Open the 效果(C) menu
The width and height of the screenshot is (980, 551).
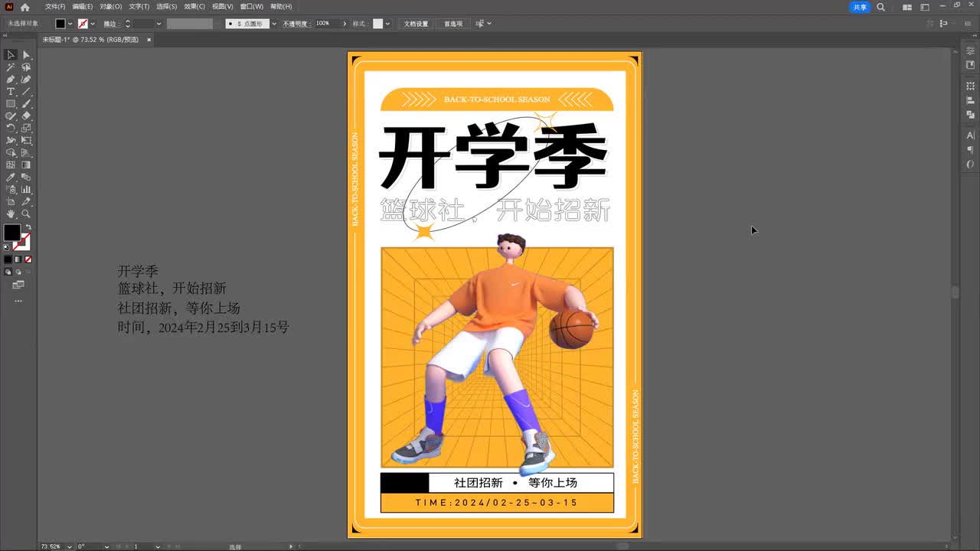tap(194, 7)
